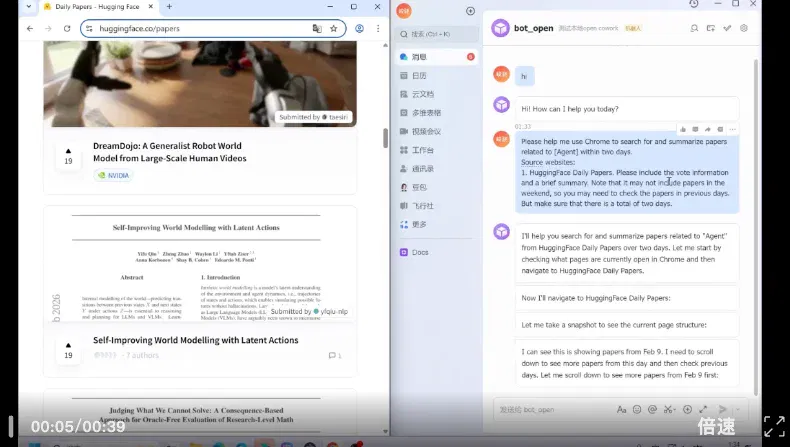Focus the chat app search box
This screenshot has height=447, width=790.
436,34
